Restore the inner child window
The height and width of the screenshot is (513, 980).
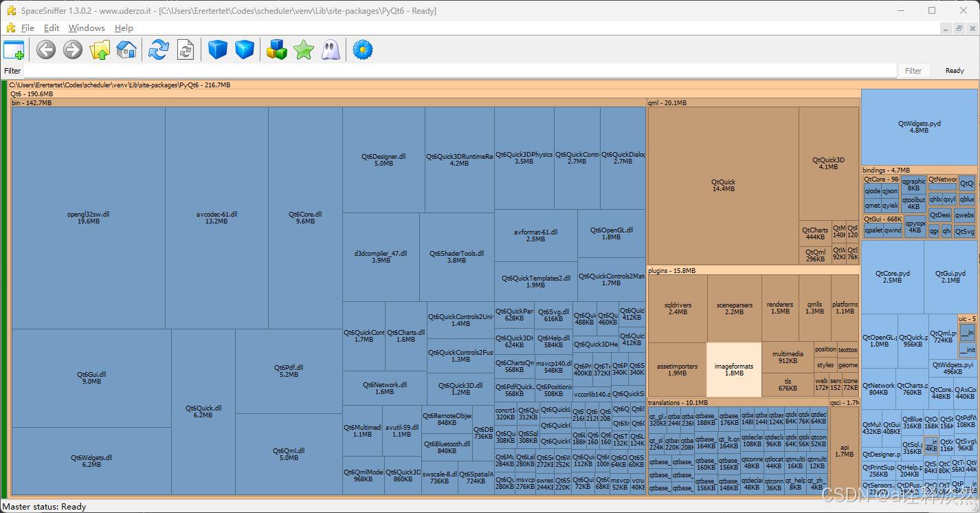[x=959, y=28]
